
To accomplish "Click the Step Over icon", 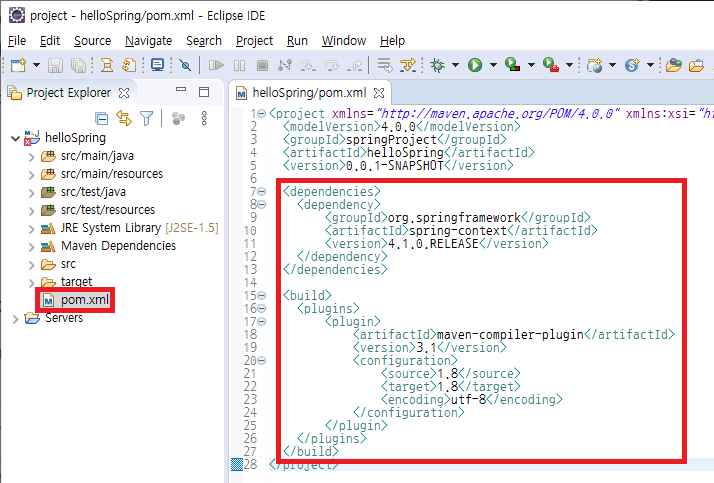I will coord(331,65).
